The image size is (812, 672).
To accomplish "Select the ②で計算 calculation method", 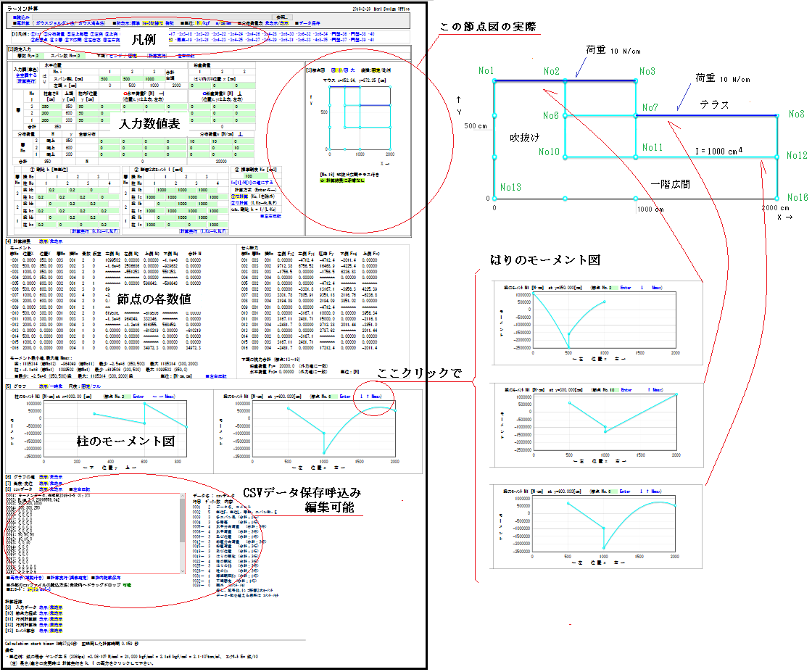I will pyautogui.click(x=239, y=203).
